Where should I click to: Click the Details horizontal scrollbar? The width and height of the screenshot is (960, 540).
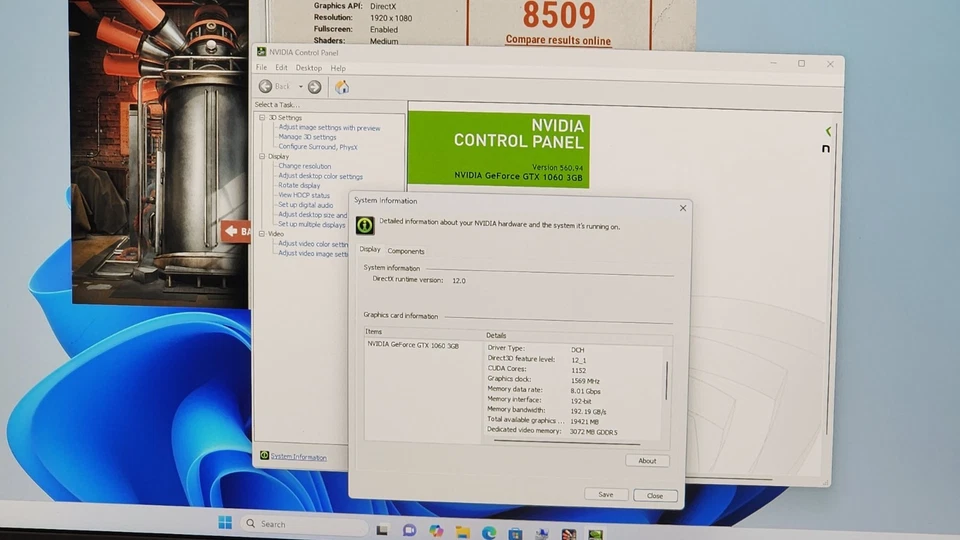pyautogui.click(x=566, y=443)
